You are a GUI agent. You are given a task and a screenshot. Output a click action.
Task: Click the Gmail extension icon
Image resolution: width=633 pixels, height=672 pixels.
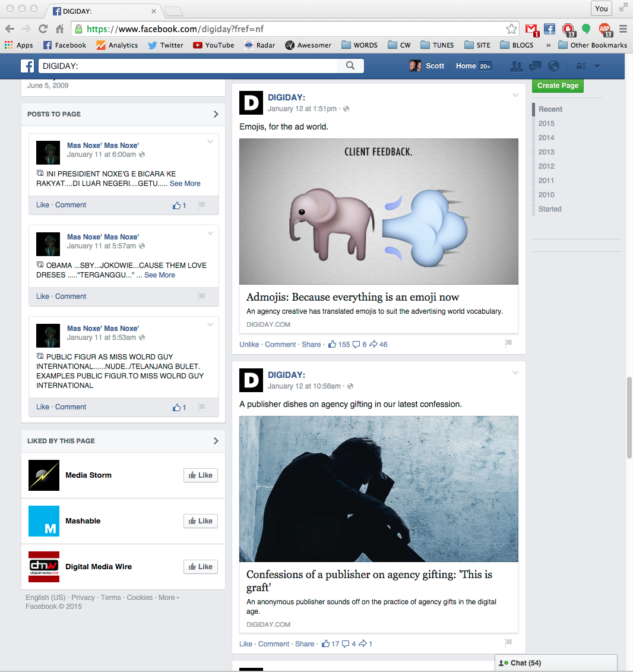(x=531, y=30)
